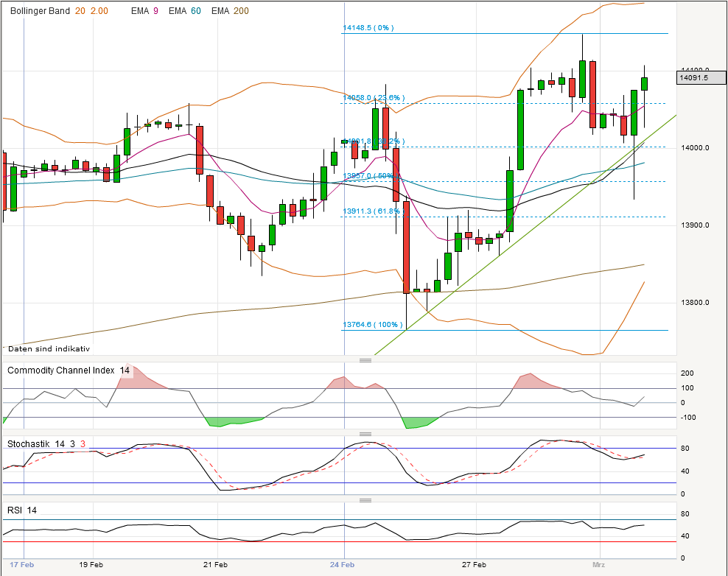Click the Stochastik 14 3 3 label

(x=46, y=444)
